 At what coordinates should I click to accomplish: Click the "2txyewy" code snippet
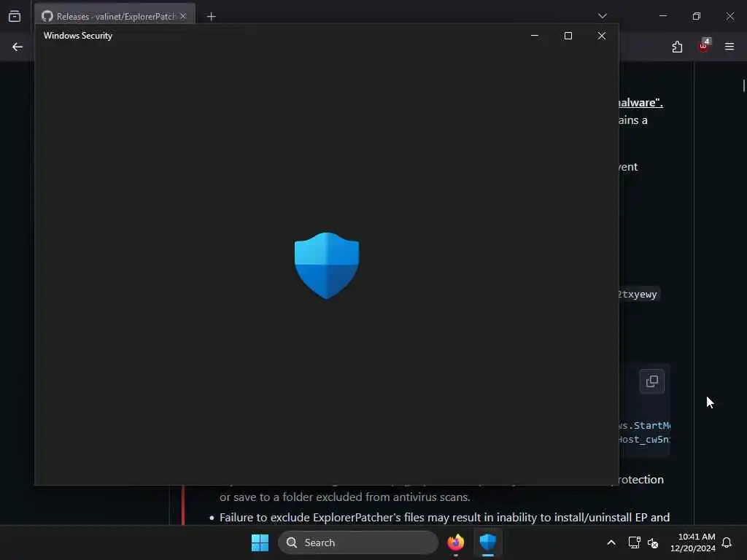click(x=638, y=295)
